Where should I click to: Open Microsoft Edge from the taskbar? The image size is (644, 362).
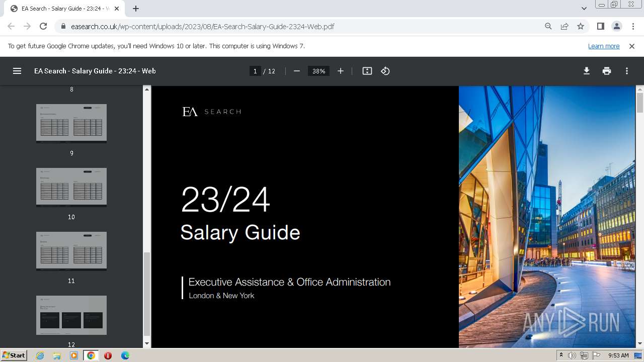point(125,355)
